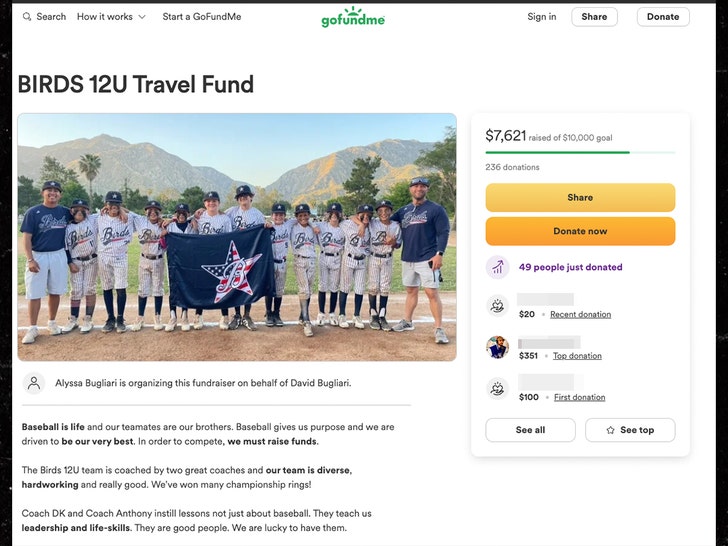Viewport: 728px width, 546px height.
Task: Open the Recent donation link
Action: (580, 315)
